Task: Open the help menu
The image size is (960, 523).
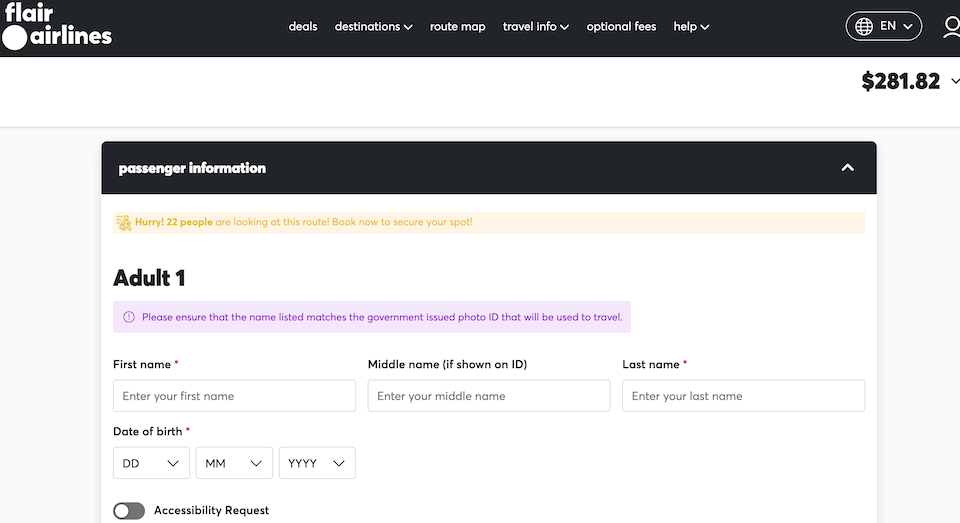Action: coord(691,27)
